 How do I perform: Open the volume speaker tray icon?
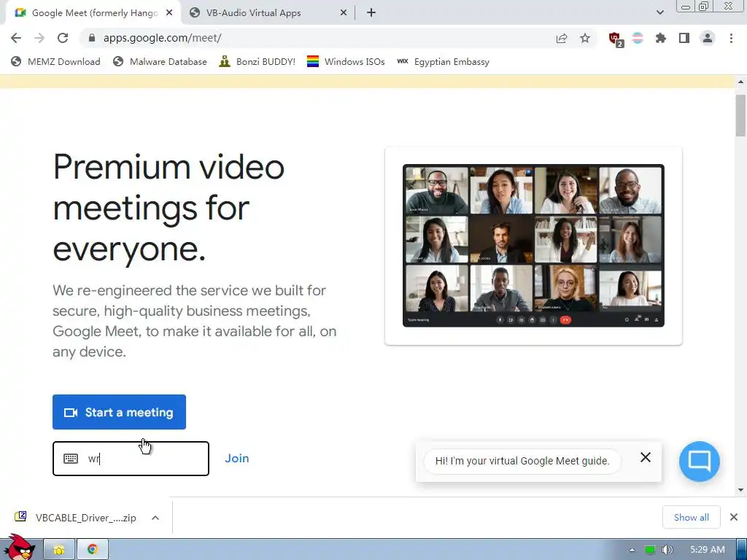667,550
